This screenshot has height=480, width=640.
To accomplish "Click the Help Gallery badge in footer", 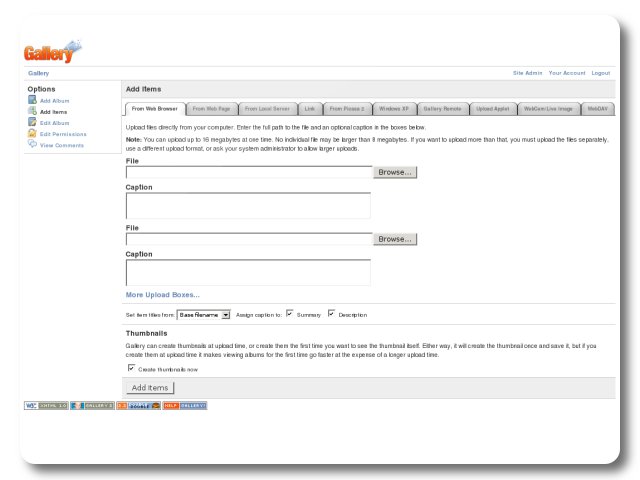I will tap(184, 405).
